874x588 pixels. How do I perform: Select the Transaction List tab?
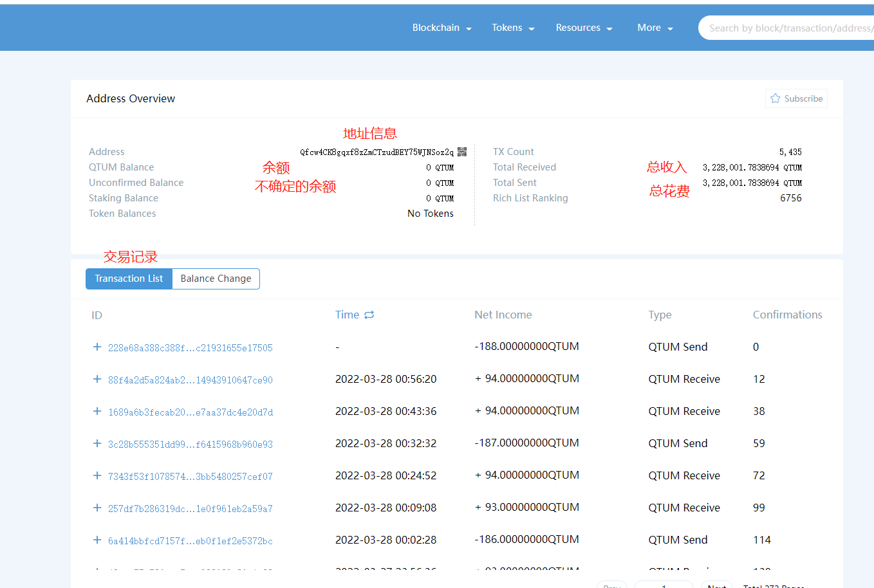pyautogui.click(x=129, y=279)
